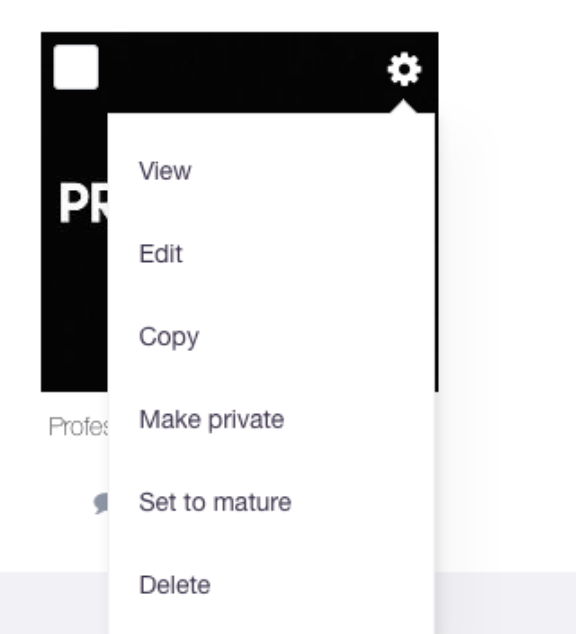576x634 pixels.
Task: Toggle project privacy with Make private
Action: 211,420
